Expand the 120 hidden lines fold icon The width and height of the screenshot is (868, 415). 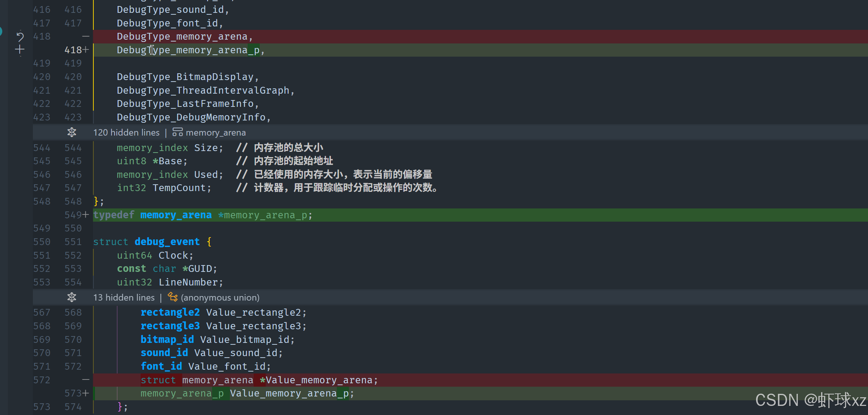point(71,133)
